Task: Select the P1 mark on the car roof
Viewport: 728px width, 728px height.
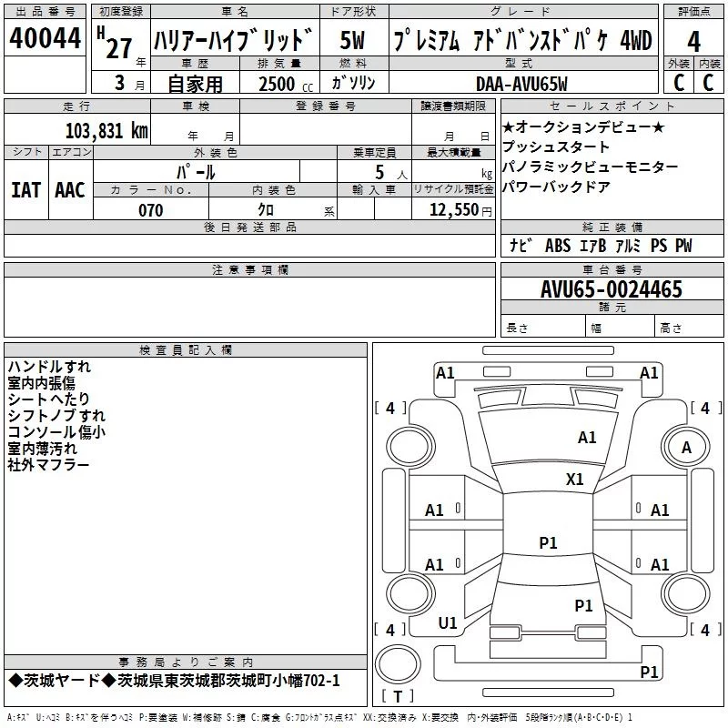Action: (x=548, y=543)
